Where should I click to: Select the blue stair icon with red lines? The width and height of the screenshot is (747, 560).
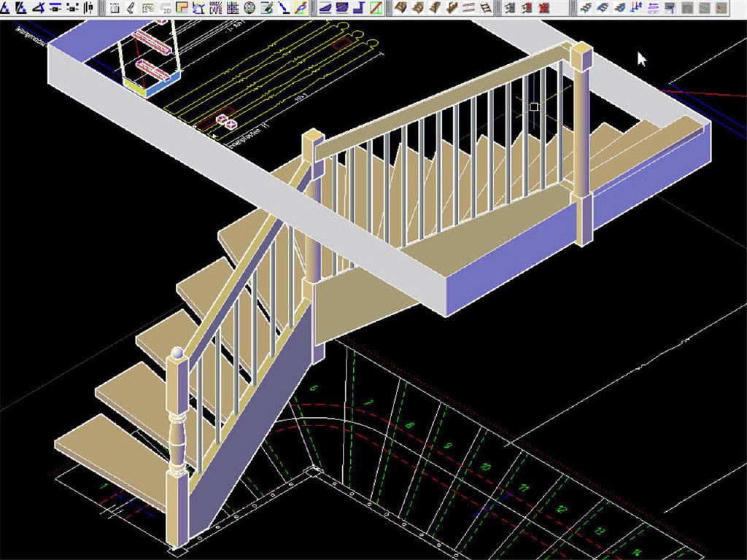point(636,9)
